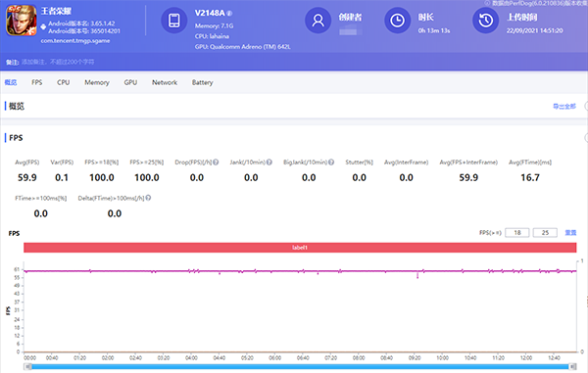Switch to the Memory tab

97,82
